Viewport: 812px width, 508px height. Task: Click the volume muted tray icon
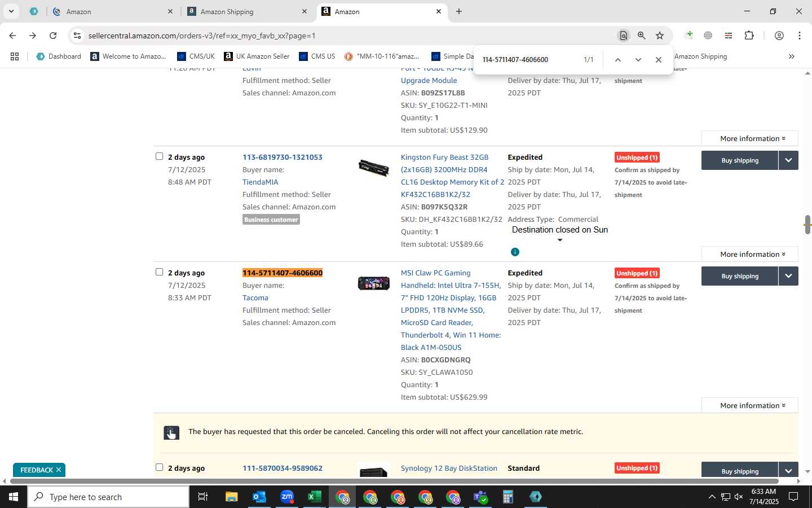tap(739, 497)
